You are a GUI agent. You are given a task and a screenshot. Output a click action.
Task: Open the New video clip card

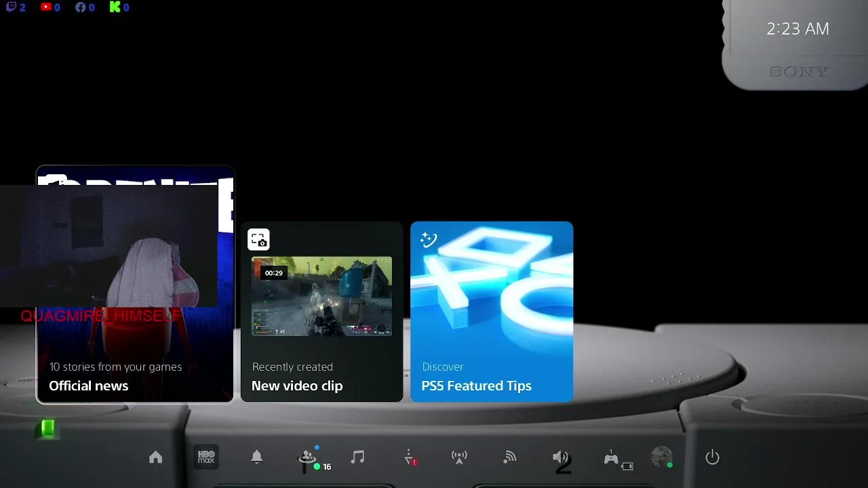[321, 312]
